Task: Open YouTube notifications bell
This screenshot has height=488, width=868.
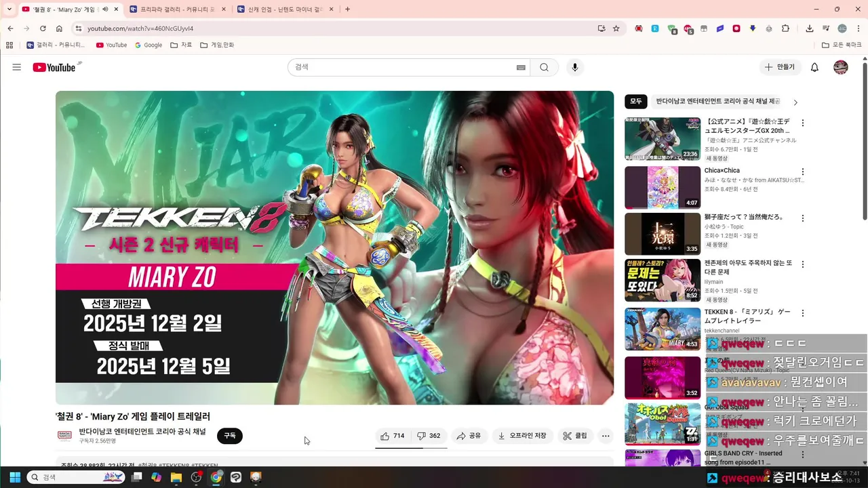Action: [815, 67]
